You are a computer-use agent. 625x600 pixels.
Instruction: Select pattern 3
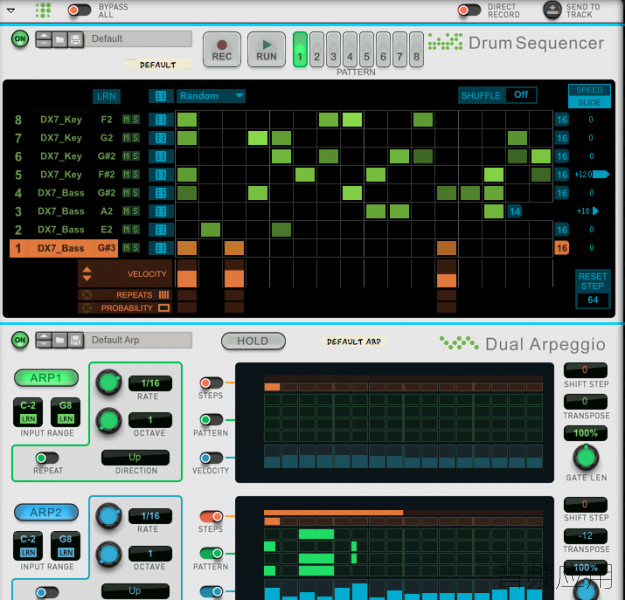point(333,49)
